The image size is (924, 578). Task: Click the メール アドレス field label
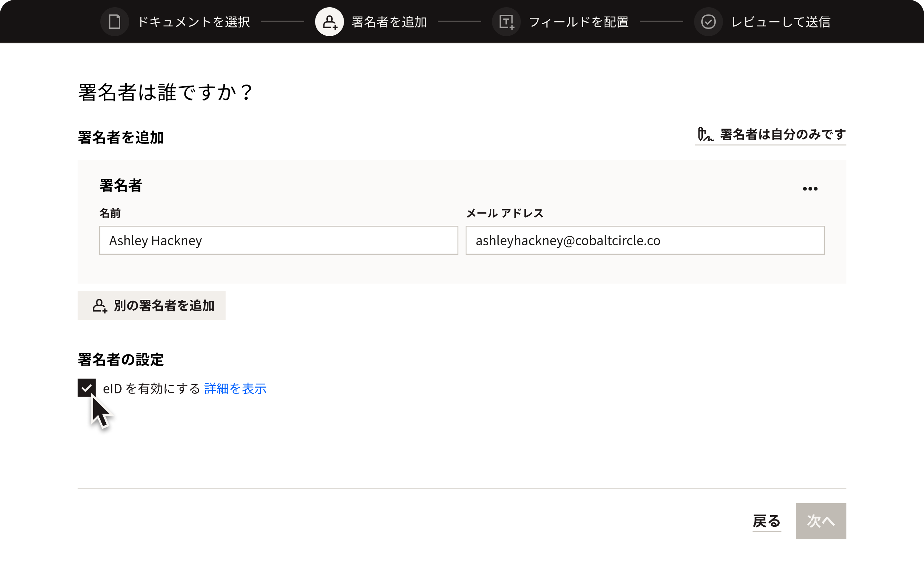pos(504,213)
